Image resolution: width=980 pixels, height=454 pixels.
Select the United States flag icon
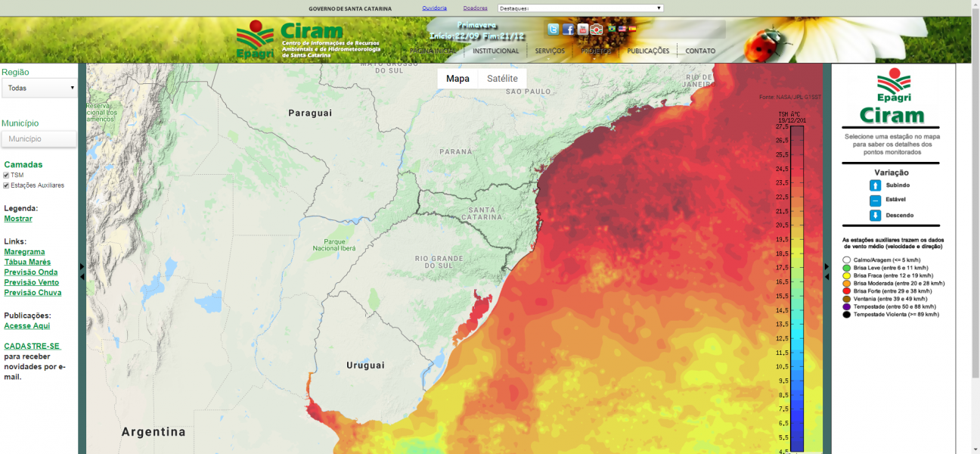tap(622, 29)
